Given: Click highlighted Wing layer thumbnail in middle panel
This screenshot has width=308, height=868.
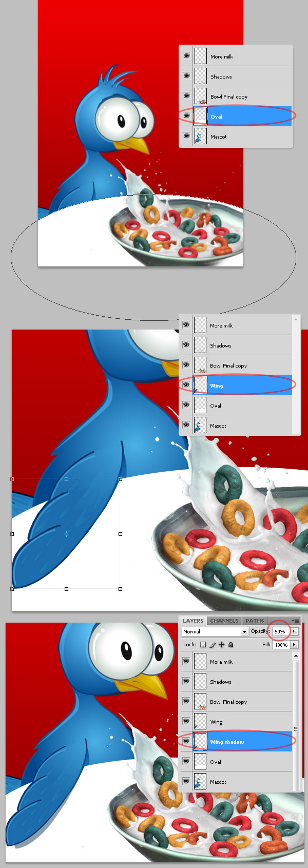Looking at the screenshot, I should tap(200, 385).
